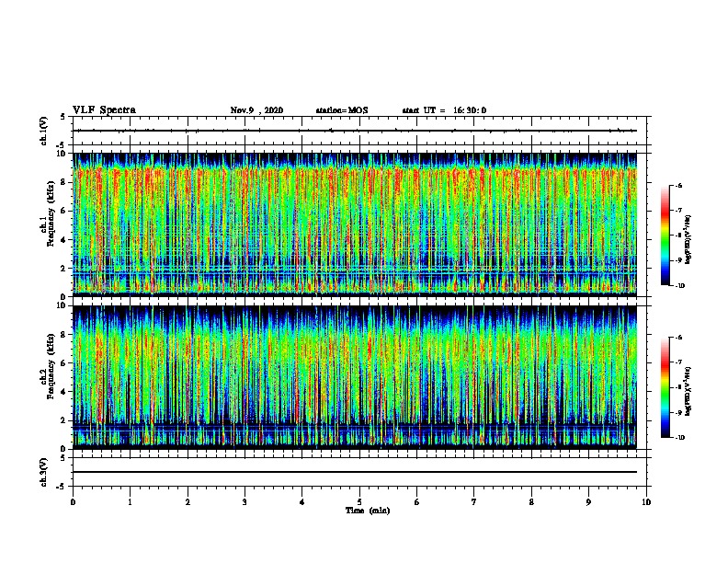Click the 8 kHz tick on ch.2 frequency axis
This screenshot has width=728, height=563.
point(63,335)
